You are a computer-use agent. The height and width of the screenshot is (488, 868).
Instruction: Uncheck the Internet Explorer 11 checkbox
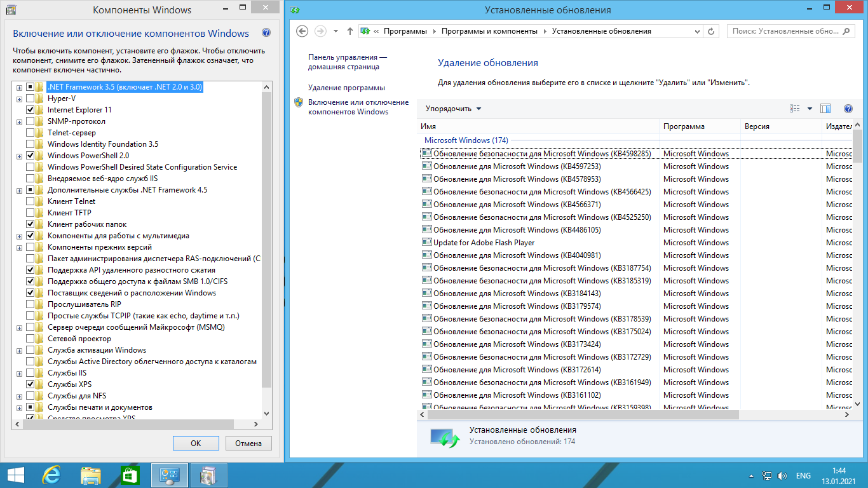pos(31,110)
